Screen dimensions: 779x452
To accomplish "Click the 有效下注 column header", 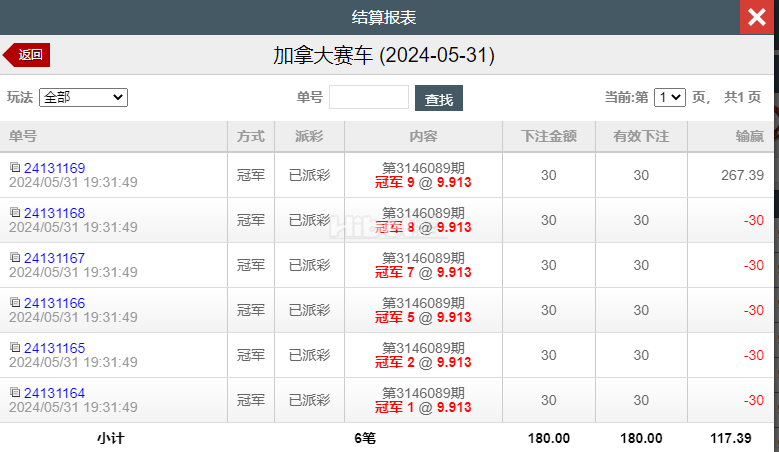I will click(x=641, y=136).
